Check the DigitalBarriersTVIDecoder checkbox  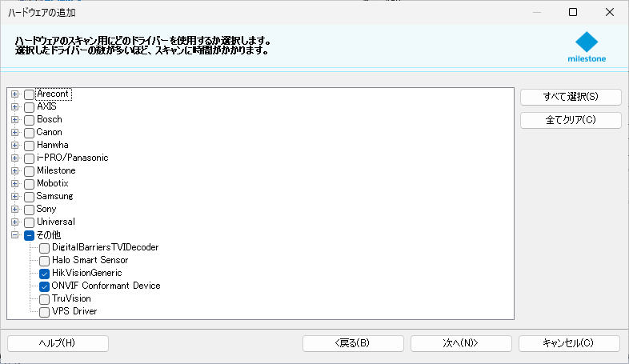(x=44, y=248)
